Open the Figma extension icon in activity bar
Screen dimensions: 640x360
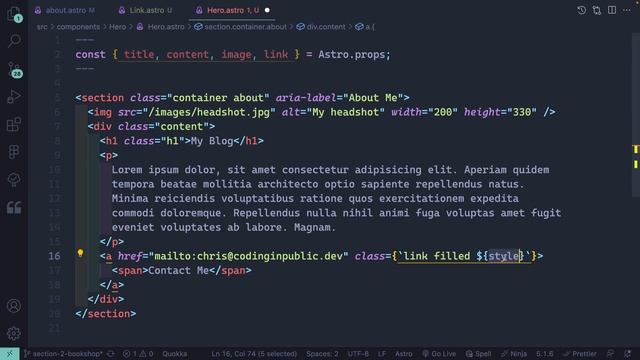click(x=14, y=152)
